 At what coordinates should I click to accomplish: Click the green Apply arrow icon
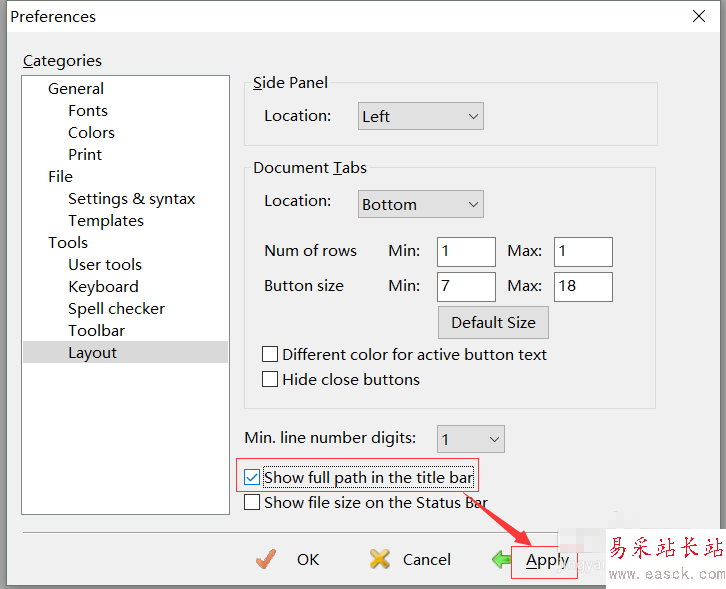pyautogui.click(x=501, y=559)
